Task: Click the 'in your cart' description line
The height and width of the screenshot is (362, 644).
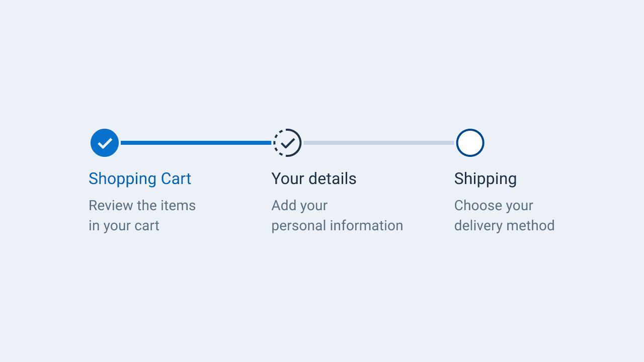Action: (124, 225)
